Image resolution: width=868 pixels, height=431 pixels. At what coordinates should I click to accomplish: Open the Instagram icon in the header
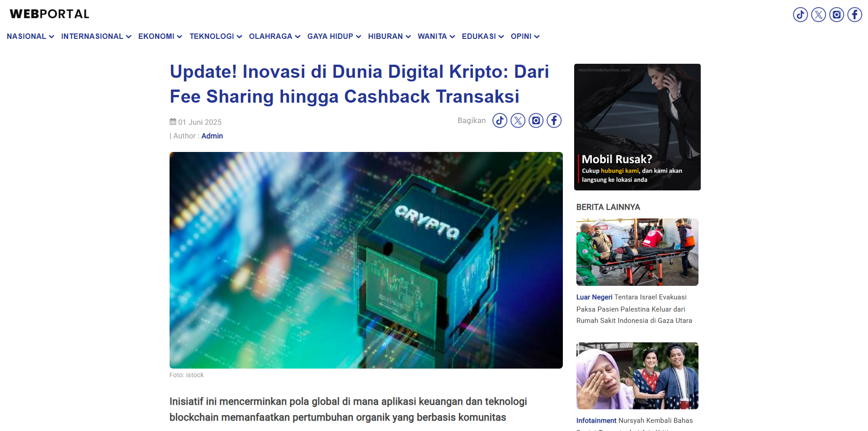pyautogui.click(x=836, y=15)
